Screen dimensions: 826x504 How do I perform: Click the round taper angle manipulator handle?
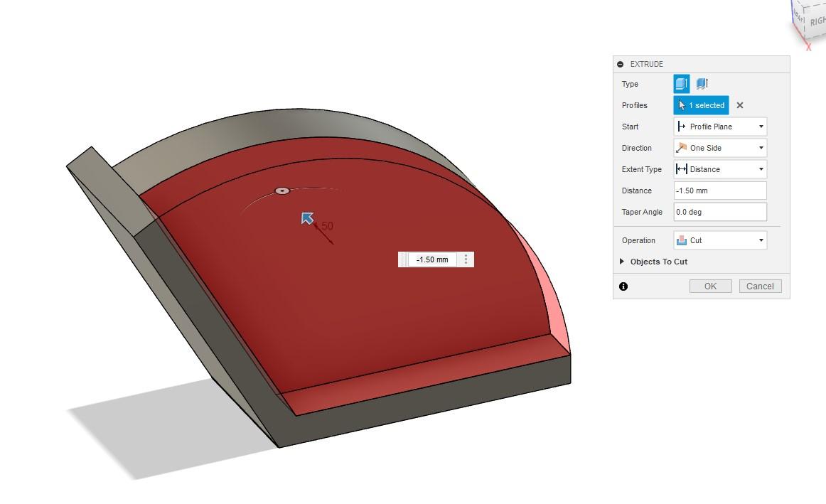click(x=282, y=191)
